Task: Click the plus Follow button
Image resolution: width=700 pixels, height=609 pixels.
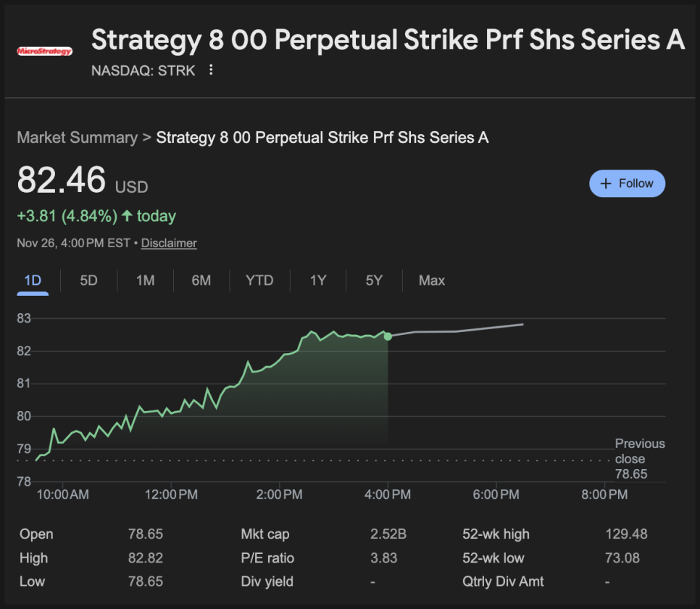Action: point(627,183)
